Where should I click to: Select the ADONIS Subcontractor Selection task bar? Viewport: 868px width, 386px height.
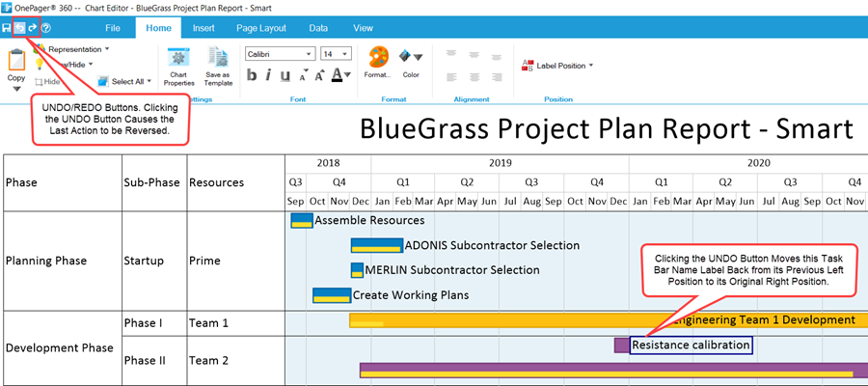click(x=377, y=245)
